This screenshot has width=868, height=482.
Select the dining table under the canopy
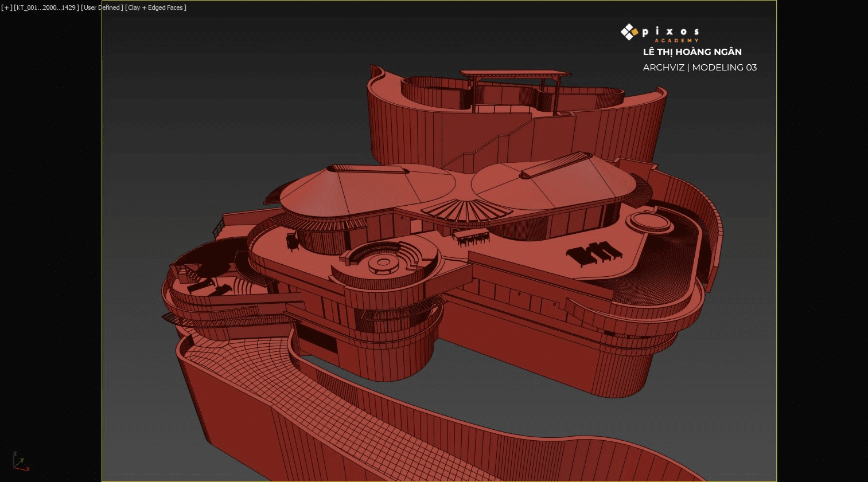(470, 235)
